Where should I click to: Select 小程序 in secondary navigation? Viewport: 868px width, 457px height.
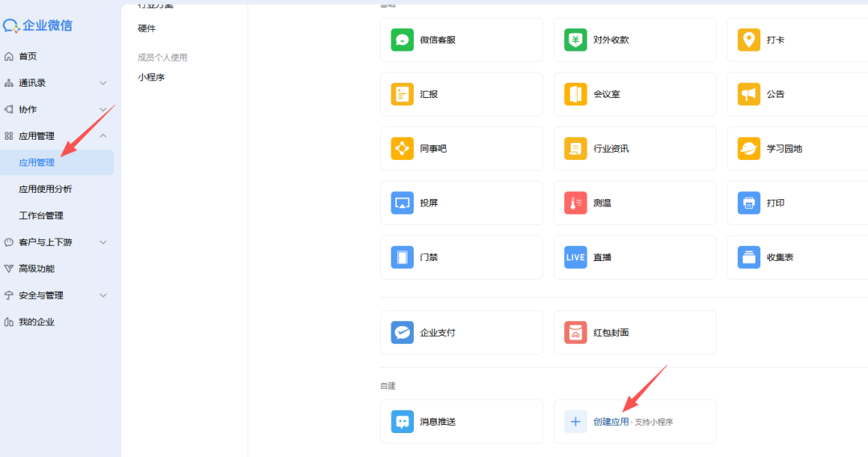pyautogui.click(x=151, y=77)
